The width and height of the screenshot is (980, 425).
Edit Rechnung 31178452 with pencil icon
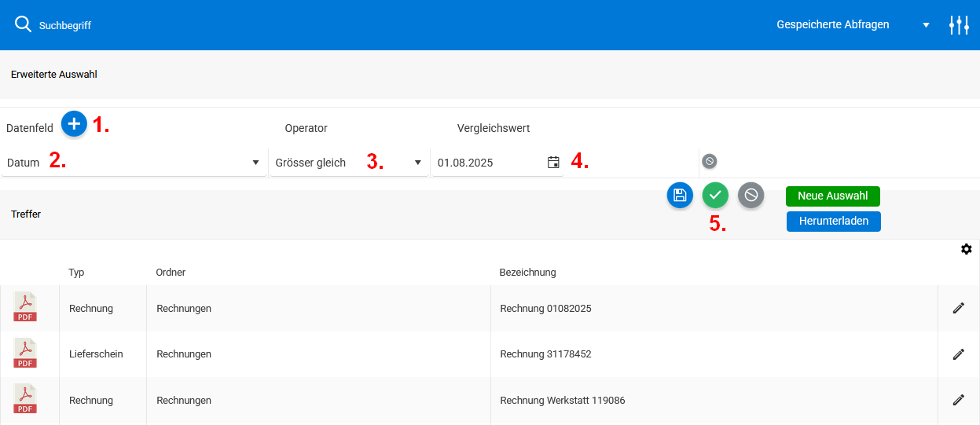click(x=958, y=354)
